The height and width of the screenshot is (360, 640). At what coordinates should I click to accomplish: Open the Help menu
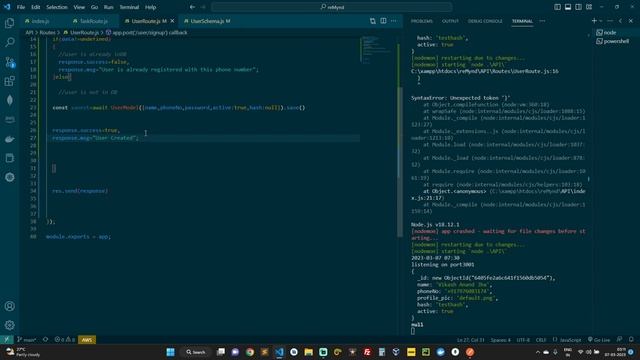(x=151, y=7)
